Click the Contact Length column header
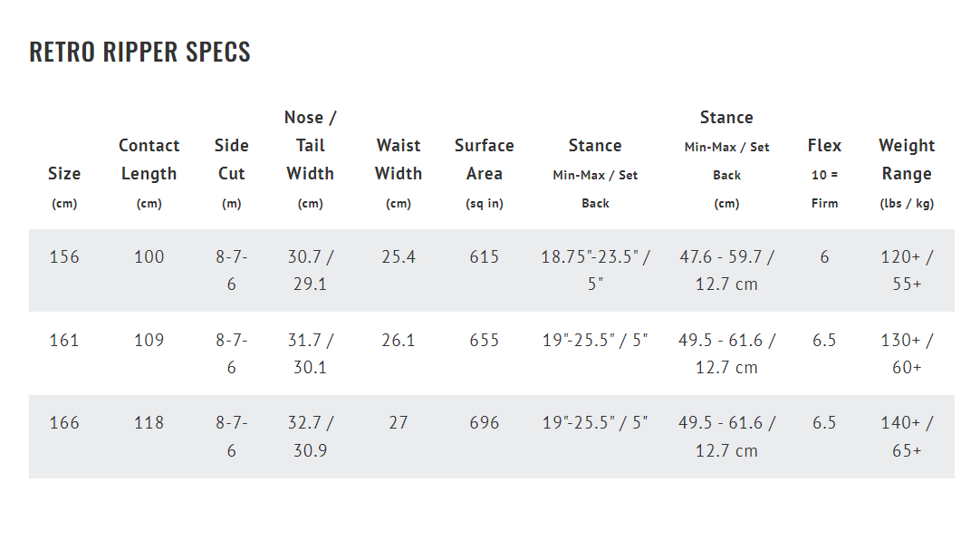The width and height of the screenshot is (980, 540). [149, 173]
